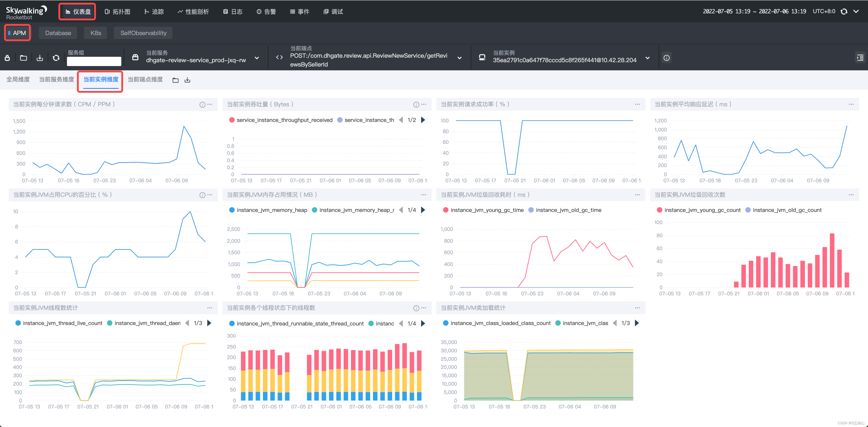Image resolution: width=868 pixels, height=427 pixels.
Task: Switch to 当前端点维度 tab
Action: 145,79
